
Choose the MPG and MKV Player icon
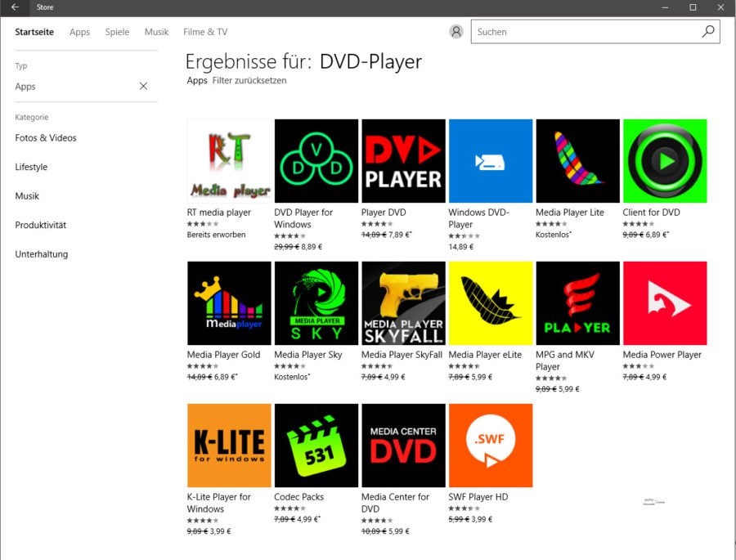[578, 303]
